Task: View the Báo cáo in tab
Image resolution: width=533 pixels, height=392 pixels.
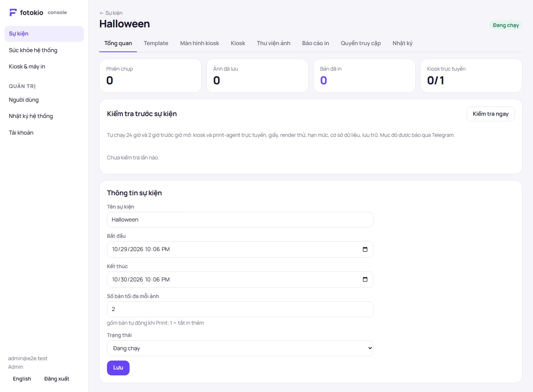Action: point(315,43)
